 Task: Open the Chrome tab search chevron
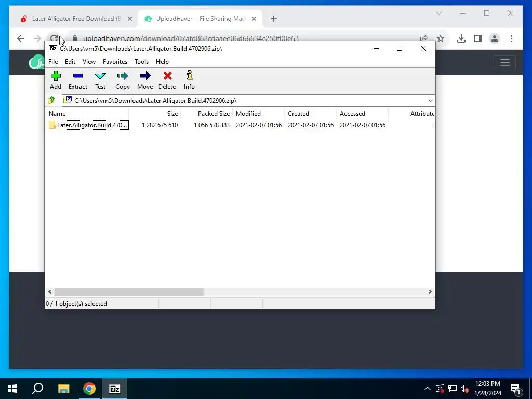tap(438, 13)
